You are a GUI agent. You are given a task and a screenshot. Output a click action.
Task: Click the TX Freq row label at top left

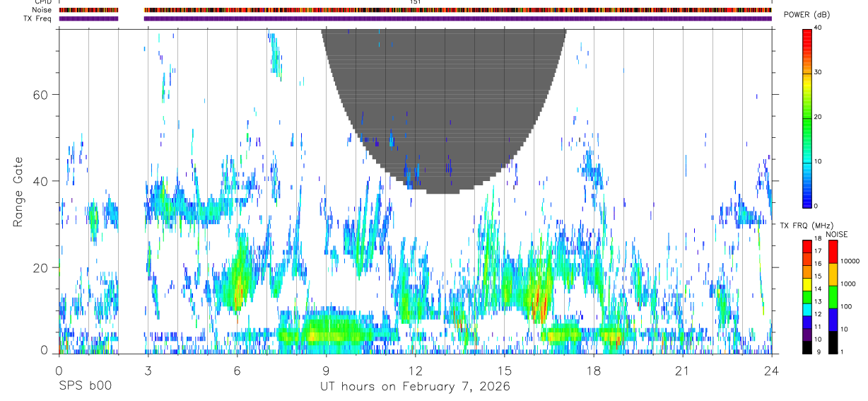click(39, 18)
